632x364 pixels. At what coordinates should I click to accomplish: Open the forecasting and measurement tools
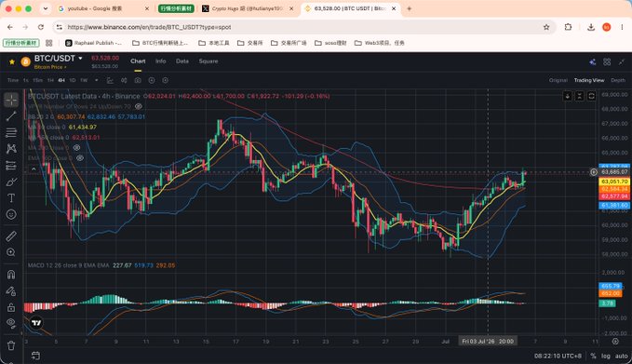11,166
